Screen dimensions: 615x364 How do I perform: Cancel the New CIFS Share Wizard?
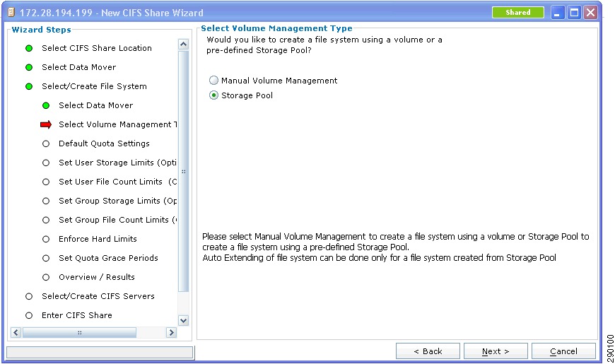click(x=563, y=351)
